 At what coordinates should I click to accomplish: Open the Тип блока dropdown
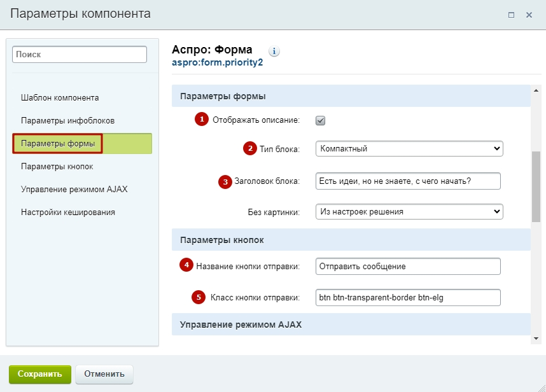pos(409,149)
